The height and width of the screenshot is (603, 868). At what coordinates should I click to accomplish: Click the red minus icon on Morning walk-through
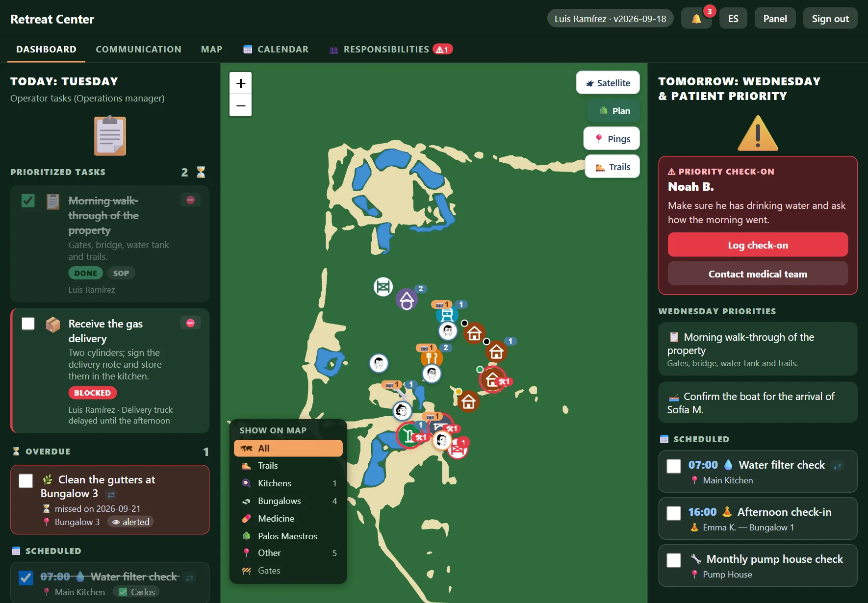pos(190,200)
